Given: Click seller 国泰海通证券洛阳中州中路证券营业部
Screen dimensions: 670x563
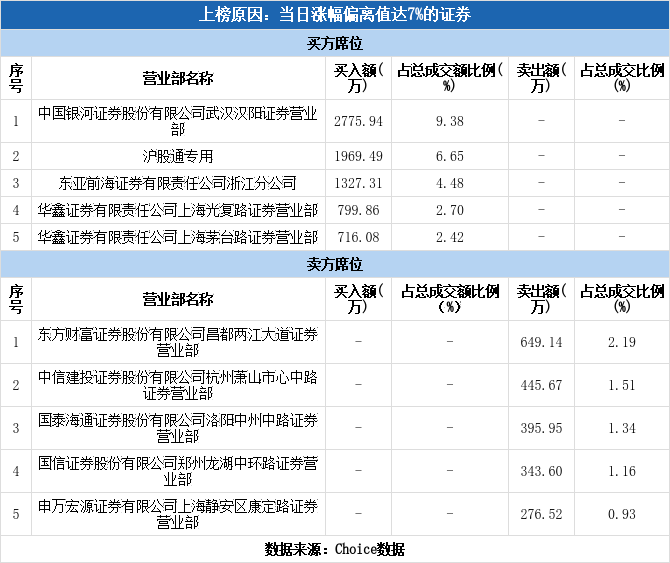Looking at the screenshot, I should point(178,428).
